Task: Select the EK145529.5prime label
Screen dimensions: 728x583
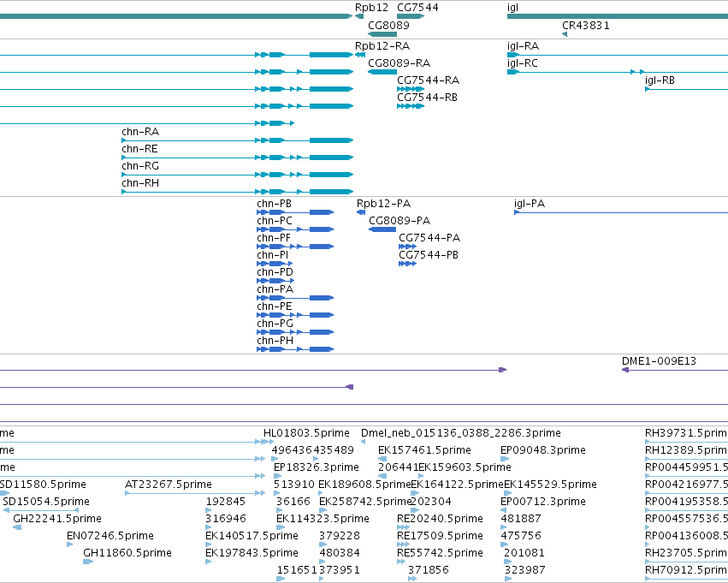Action: pyautogui.click(x=550, y=485)
